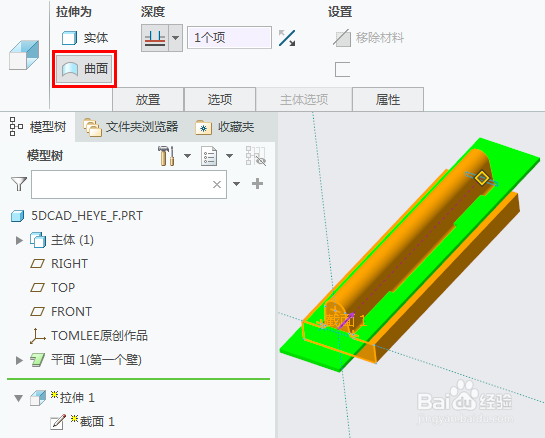This screenshot has width=545, height=438.
Task: Toggle the thicken sketch icon below 移除材料
Action: pos(342,69)
